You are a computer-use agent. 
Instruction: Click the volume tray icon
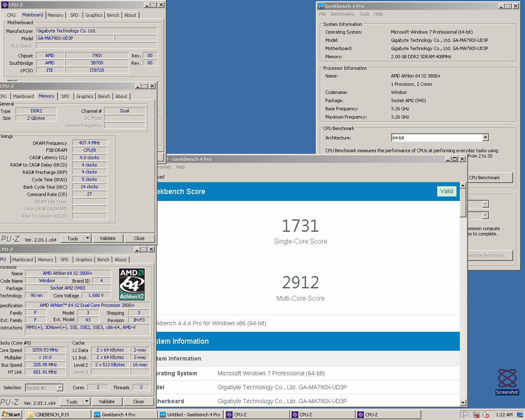click(486, 415)
